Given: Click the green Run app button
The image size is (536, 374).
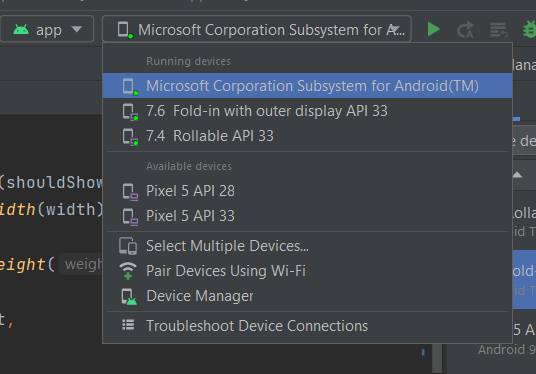Looking at the screenshot, I should 434,29.
